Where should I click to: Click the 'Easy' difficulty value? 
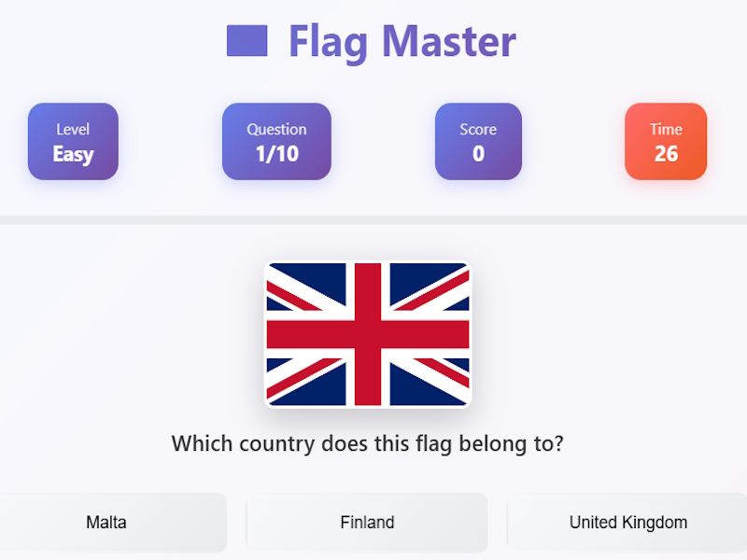point(73,154)
